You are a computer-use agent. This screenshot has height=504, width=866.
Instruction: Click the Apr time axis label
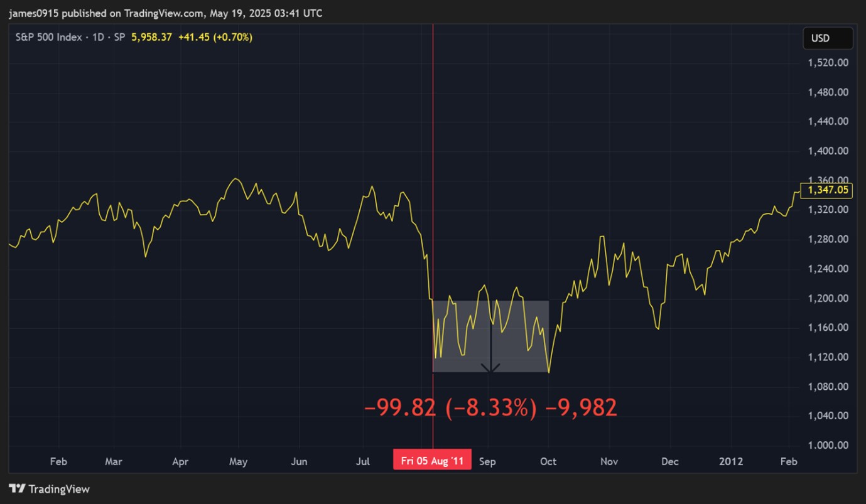click(180, 461)
